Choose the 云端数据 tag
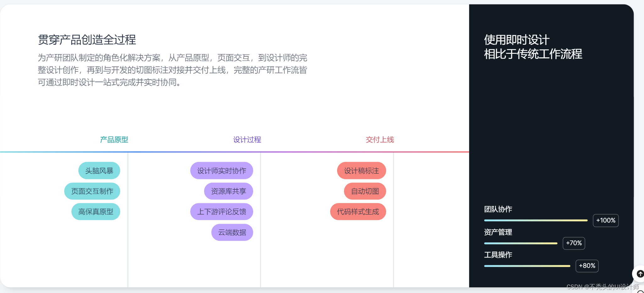The width and height of the screenshot is (644, 293). 232,232
